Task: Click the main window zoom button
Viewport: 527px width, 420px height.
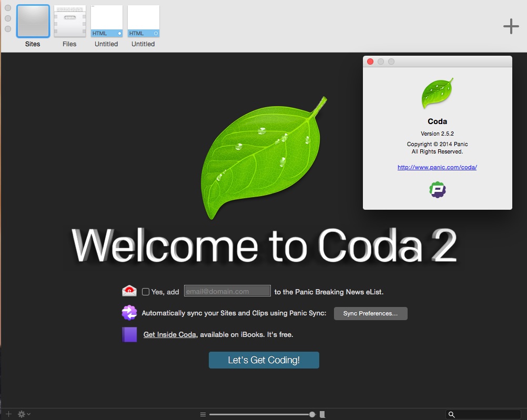Action: 8,29
